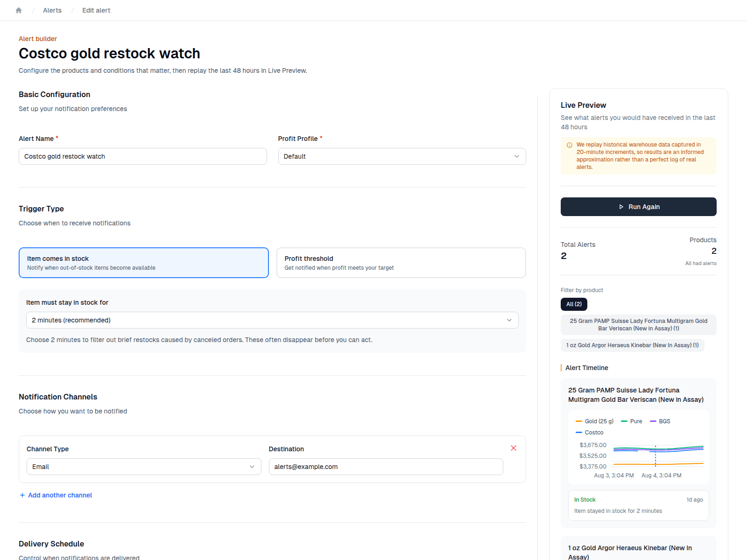This screenshot has height=560, width=747.
Task: Open the In Stock alert entry
Action: click(639, 505)
